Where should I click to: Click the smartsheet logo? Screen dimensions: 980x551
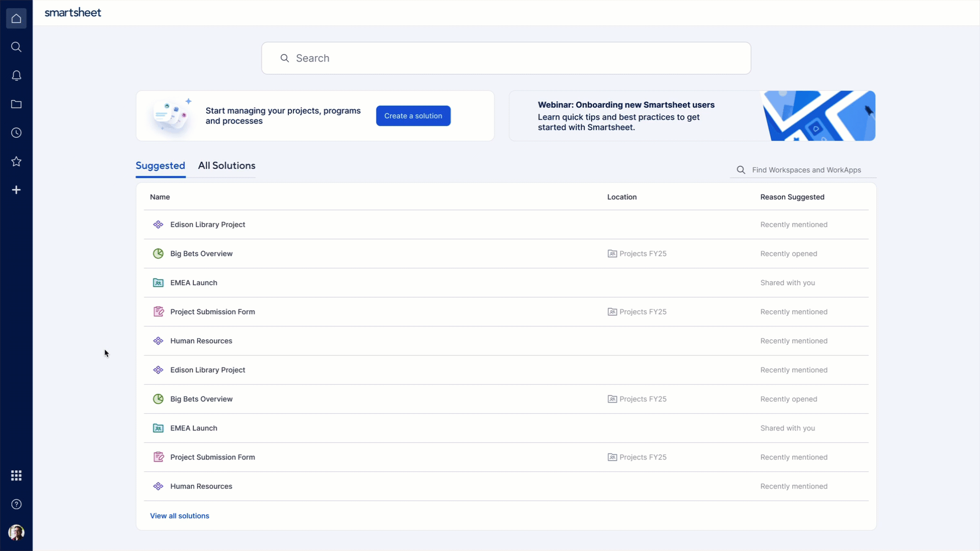pyautogui.click(x=73, y=13)
